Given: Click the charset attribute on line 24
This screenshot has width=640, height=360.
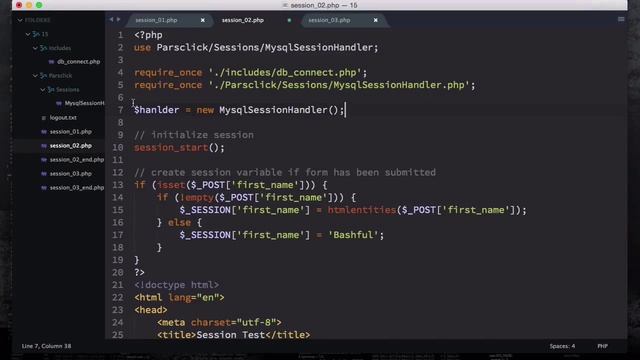Looking at the screenshot, I should (211, 322).
